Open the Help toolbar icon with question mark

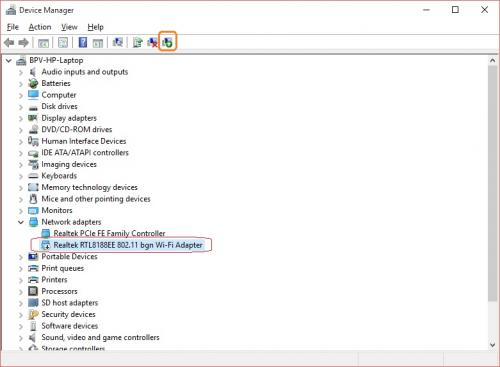83,42
